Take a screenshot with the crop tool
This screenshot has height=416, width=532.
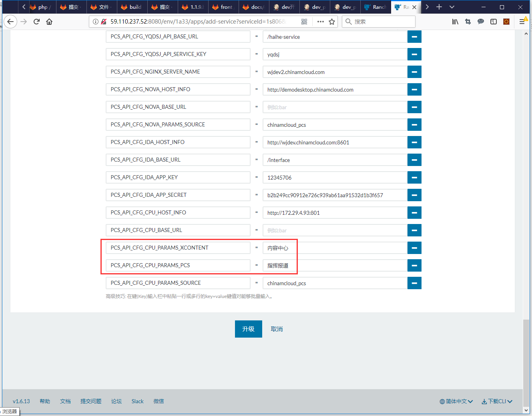pyautogui.click(x=468, y=22)
